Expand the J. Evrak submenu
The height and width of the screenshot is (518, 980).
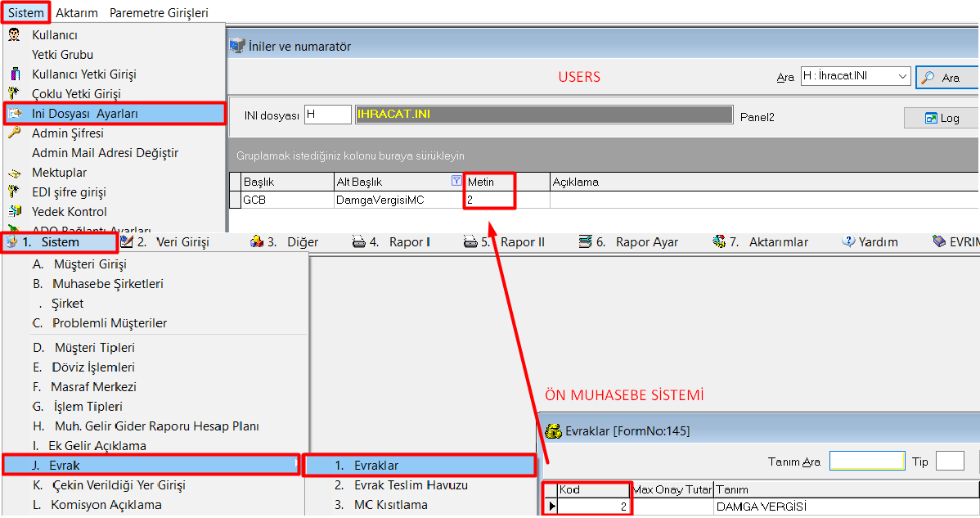tap(151, 466)
